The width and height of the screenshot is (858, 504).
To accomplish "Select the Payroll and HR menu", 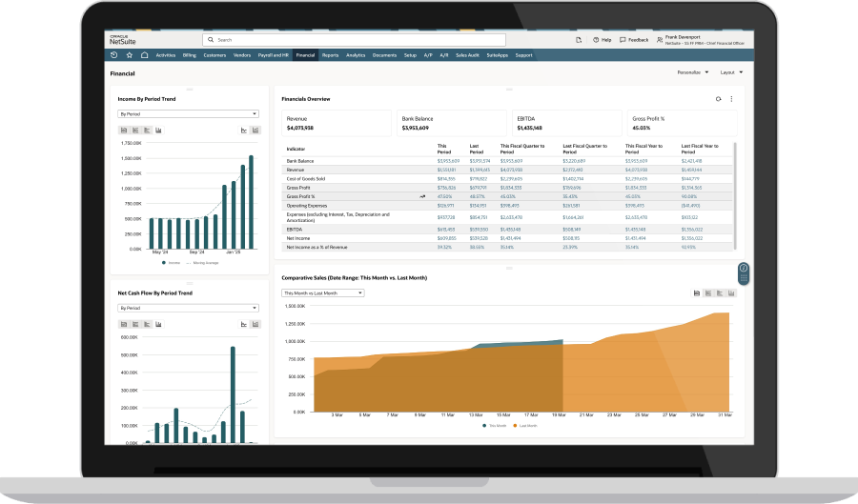I will [x=274, y=55].
